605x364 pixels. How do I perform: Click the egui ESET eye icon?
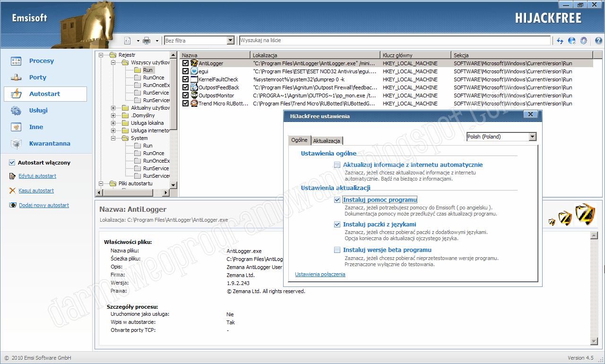194,71
